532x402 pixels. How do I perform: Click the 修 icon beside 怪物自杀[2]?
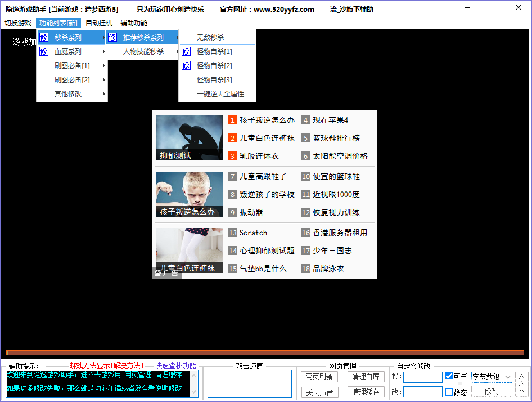(186, 66)
